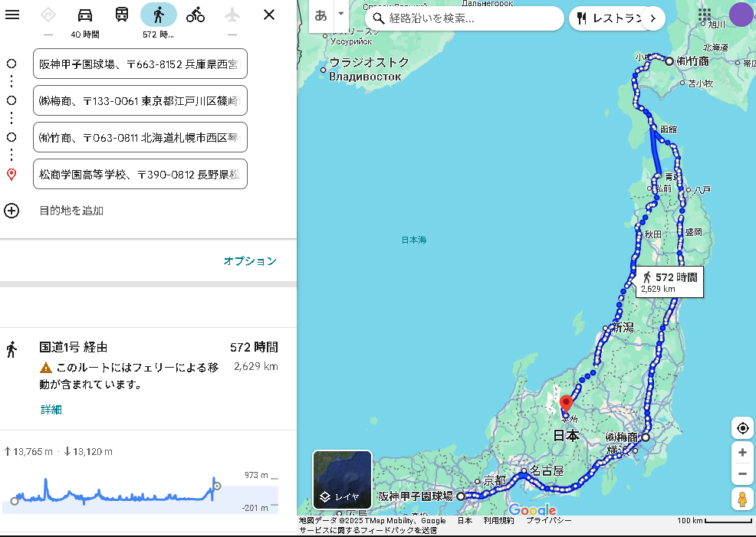This screenshot has width=756, height=537.
Task: Edit the ㈱梅商 waypoint field
Action: click(140, 100)
